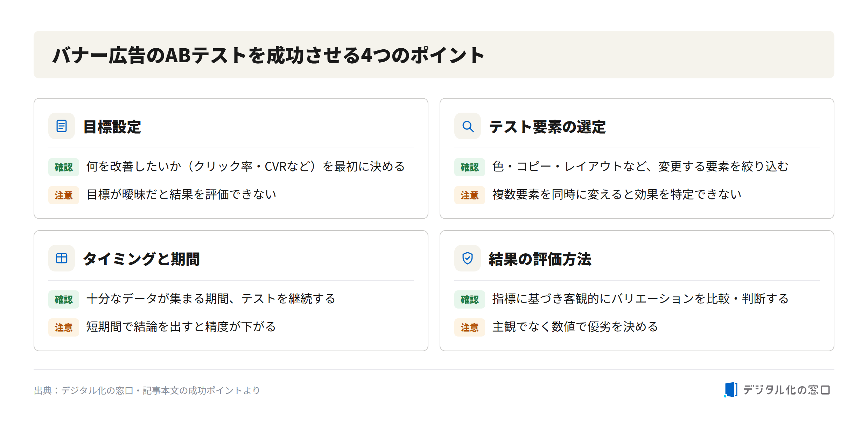Click the blue デジタル化の窓口 logo icon

tap(730, 390)
